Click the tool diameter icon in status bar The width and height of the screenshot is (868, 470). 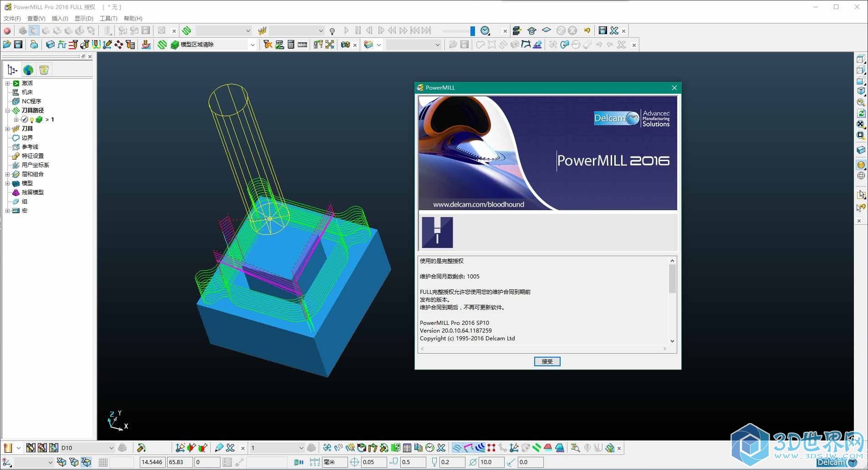(473, 462)
